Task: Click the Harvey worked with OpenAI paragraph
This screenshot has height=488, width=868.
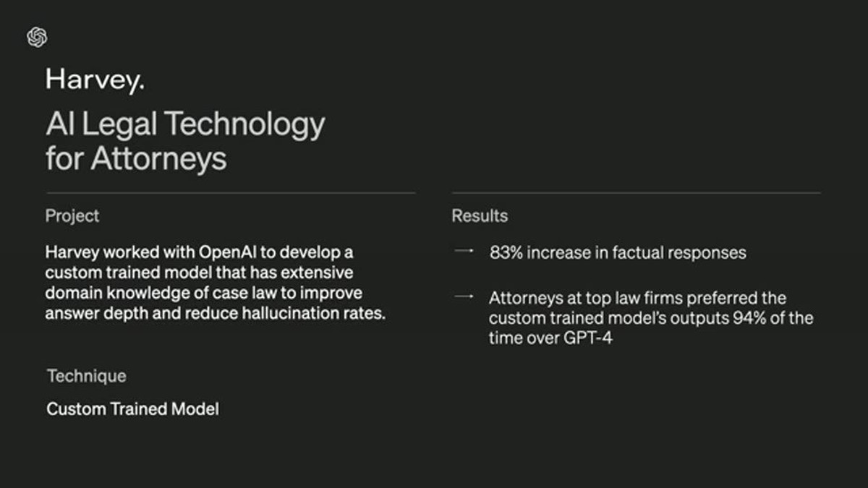Action: pos(216,283)
